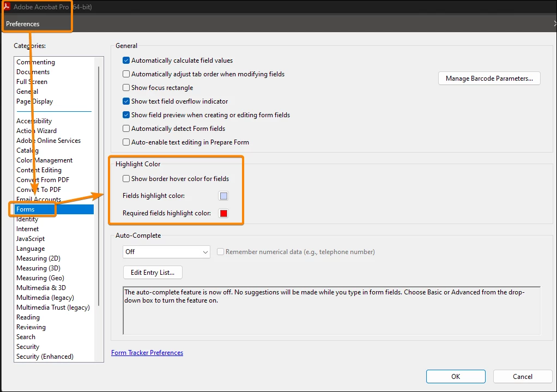Select Multimedia & 3D category

tap(41, 288)
